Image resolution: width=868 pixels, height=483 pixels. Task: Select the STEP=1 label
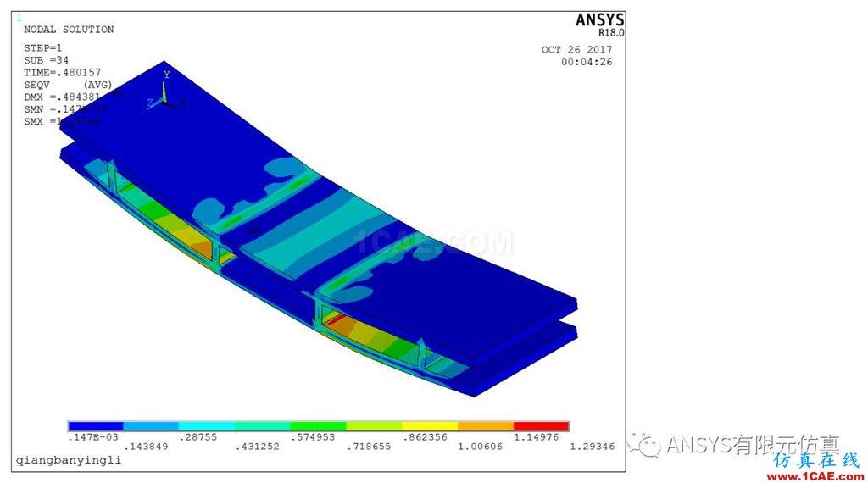coord(42,48)
